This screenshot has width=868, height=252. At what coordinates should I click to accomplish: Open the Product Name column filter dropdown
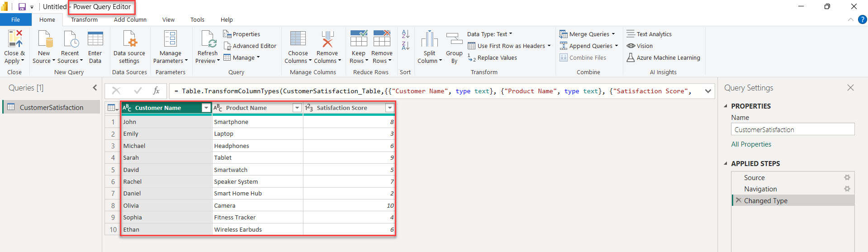pos(297,108)
